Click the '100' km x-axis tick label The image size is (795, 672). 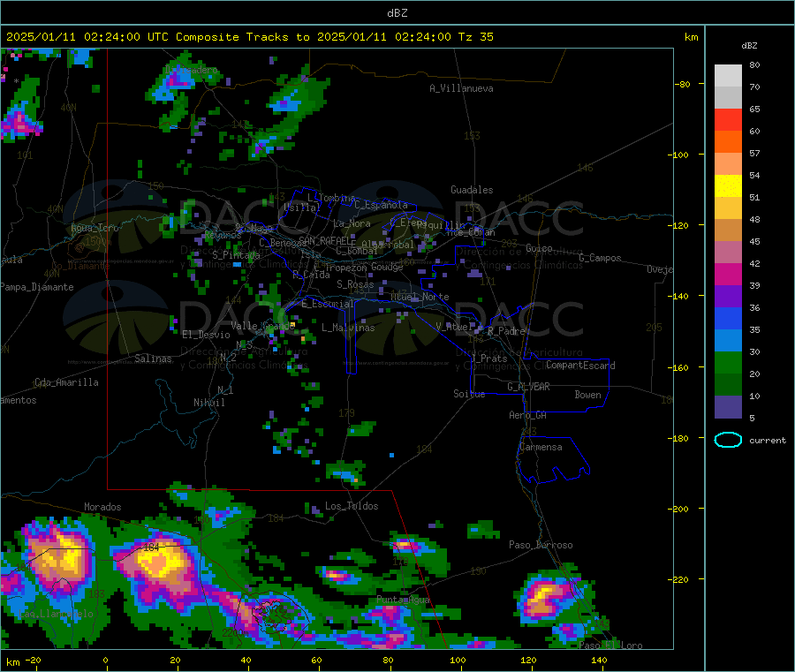pos(458,660)
